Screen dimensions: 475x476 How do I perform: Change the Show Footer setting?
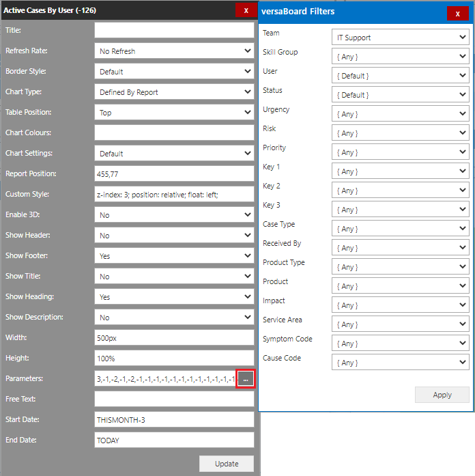pyautogui.click(x=174, y=256)
